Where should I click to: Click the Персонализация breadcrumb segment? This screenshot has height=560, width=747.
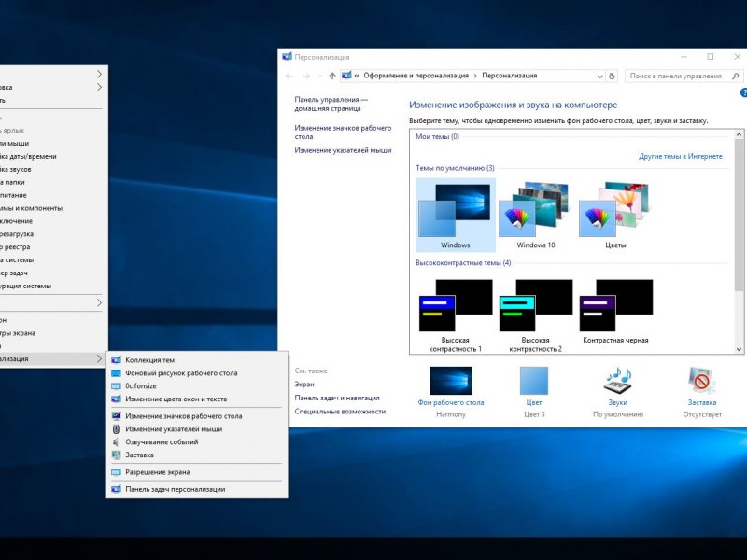(x=509, y=76)
